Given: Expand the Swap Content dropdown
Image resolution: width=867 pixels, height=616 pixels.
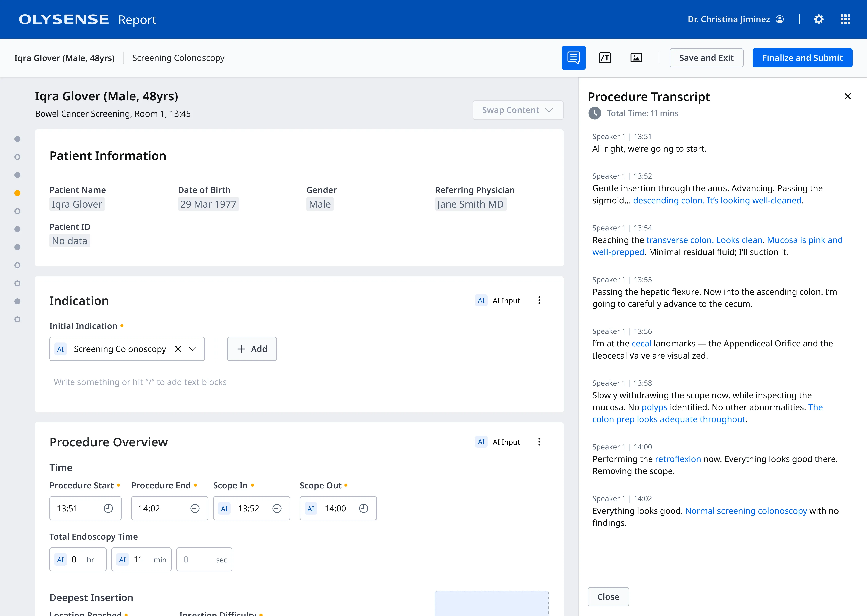Looking at the screenshot, I should [517, 110].
